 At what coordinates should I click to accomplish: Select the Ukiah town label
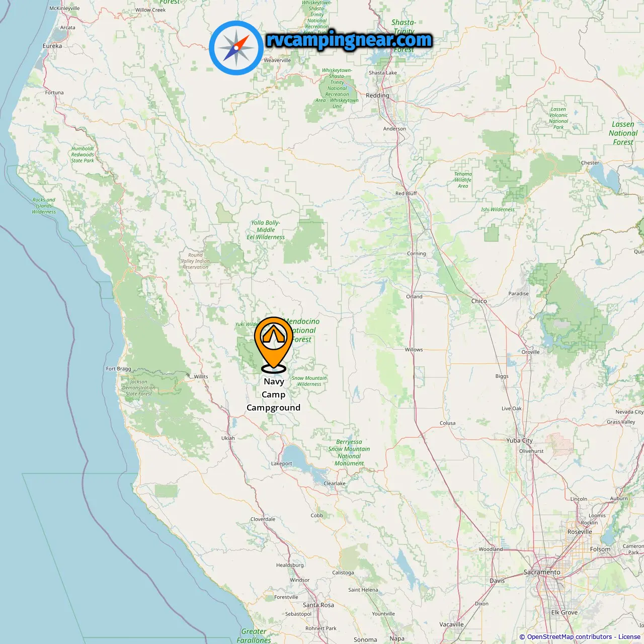[x=228, y=438]
